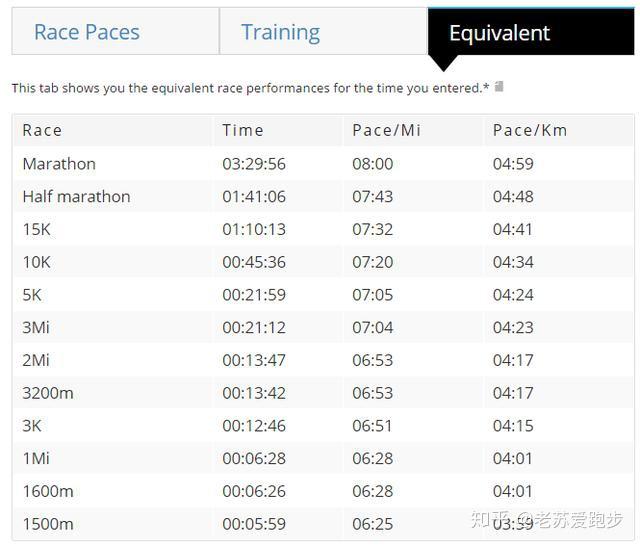Click the Pace/Km column header

[x=530, y=130]
